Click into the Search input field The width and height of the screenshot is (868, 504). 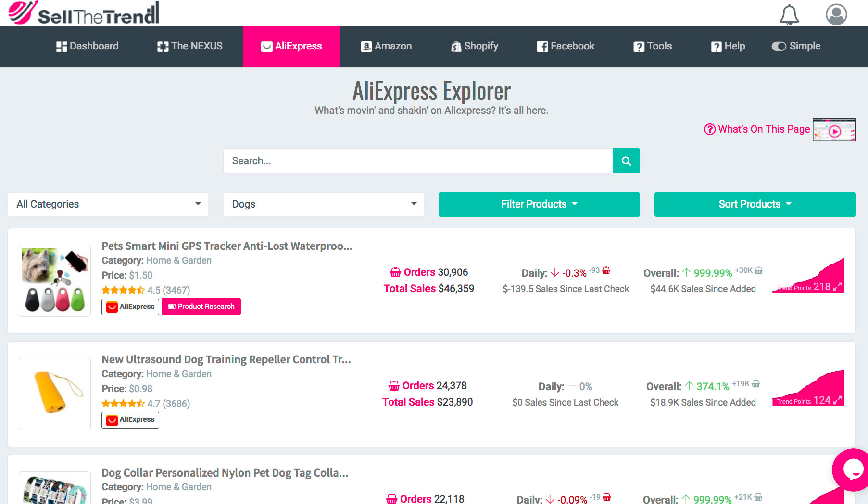click(x=417, y=161)
